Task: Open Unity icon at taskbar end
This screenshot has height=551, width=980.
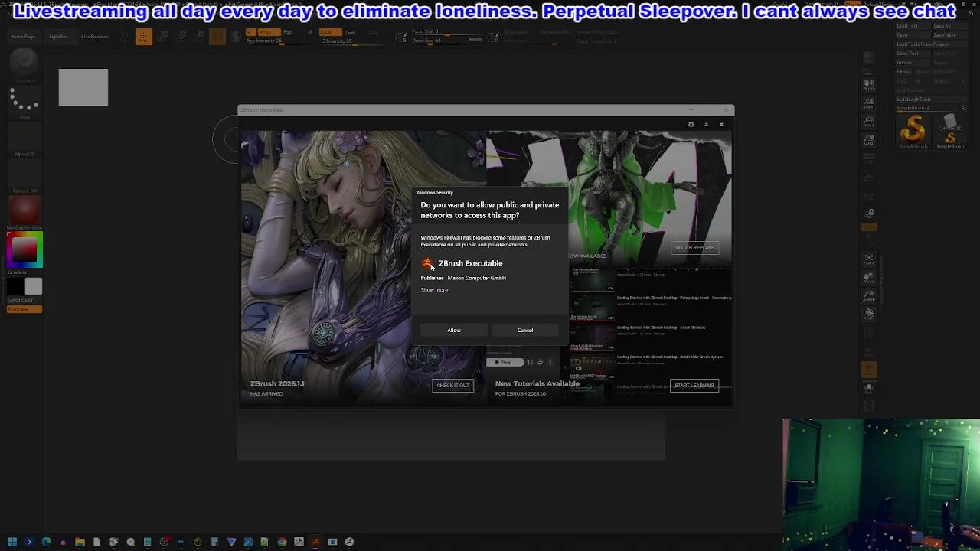Action: [x=349, y=542]
